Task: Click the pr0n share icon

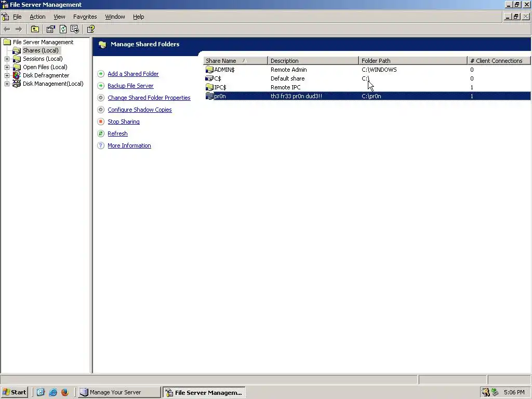Action: point(209,96)
